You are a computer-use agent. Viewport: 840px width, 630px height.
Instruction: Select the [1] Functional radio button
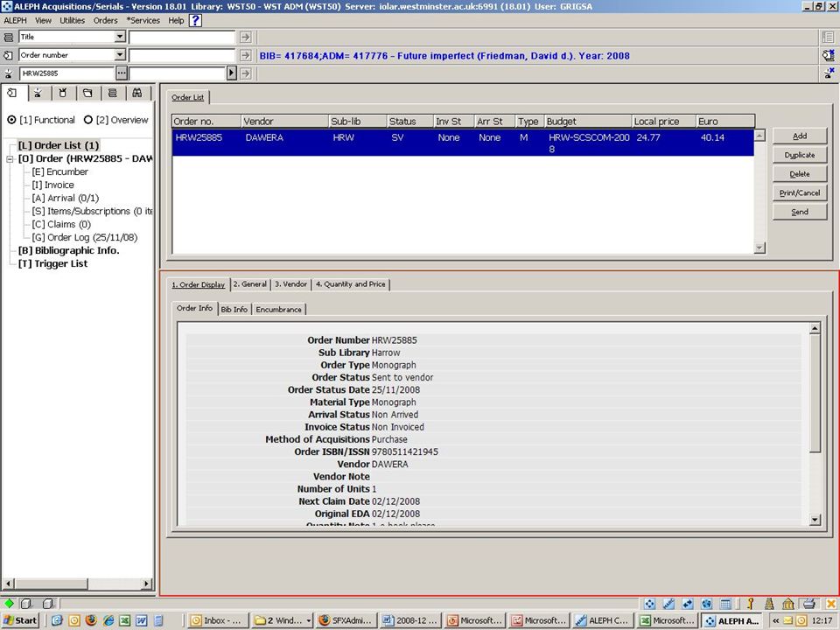point(11,120)
